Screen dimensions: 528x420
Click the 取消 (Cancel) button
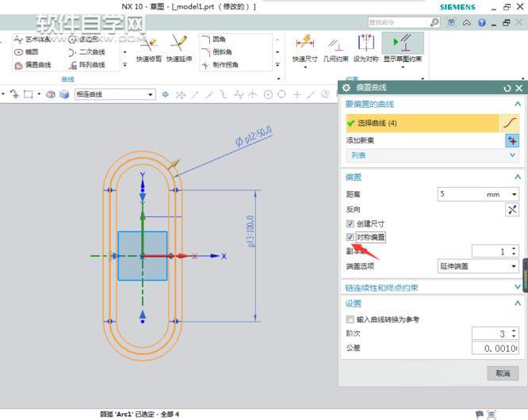[503, 373]
